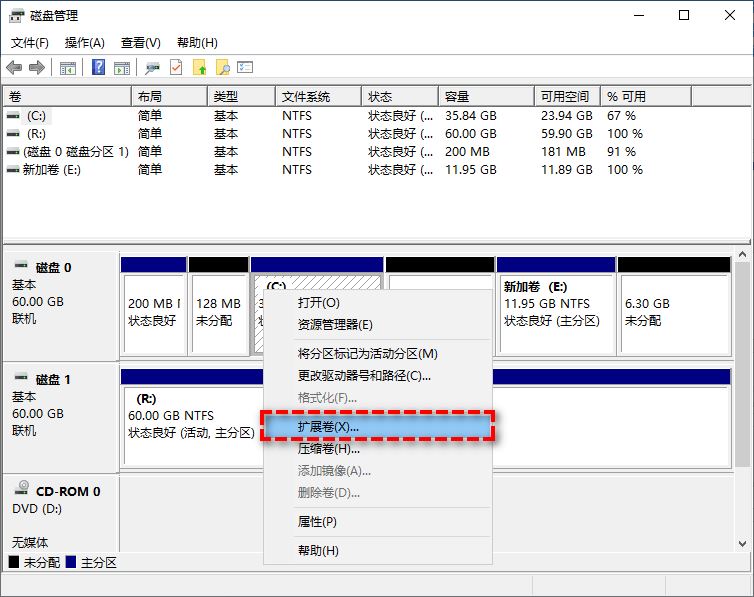Image resolution: width=754 pixels, height=597 pixels.
Task: Click 属性(P) in the context menu
Action: coord(317,522)
